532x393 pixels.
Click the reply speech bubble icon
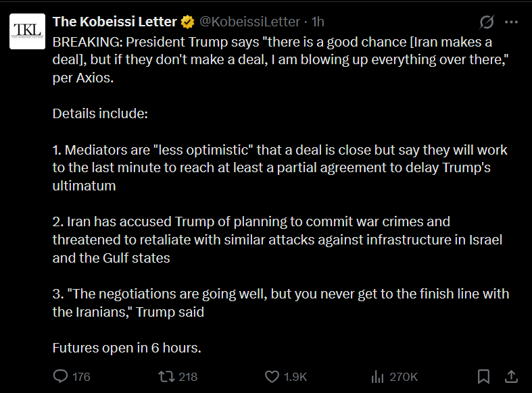coord(61,376)
